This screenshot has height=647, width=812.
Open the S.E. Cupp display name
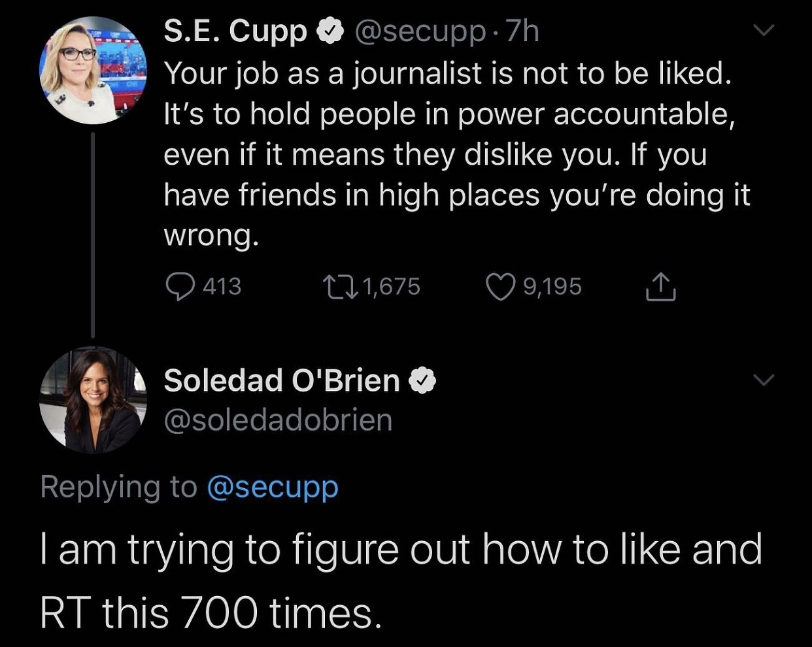pos(235,30)
